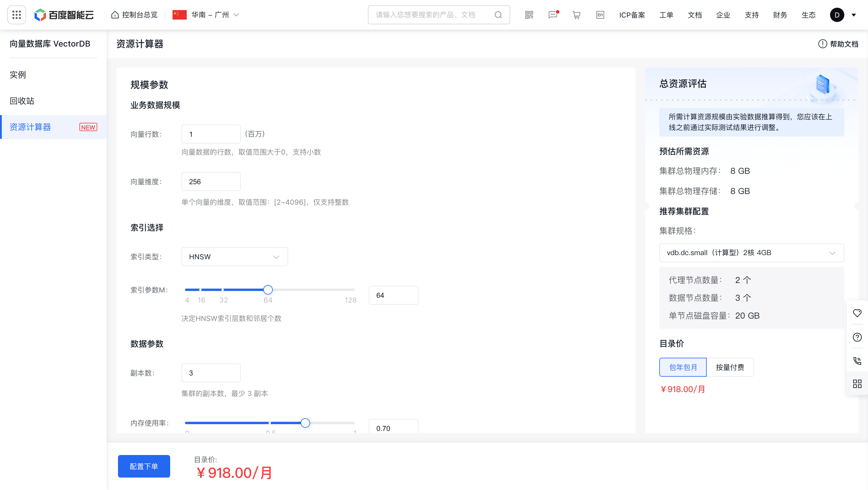Screen dimensions: 868x490
Task: Click the user avatar D
Action: [x=837, y=15]
